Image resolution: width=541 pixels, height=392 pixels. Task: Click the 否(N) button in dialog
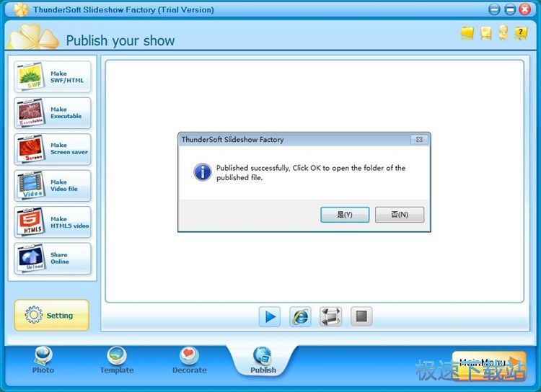point(400,215)
